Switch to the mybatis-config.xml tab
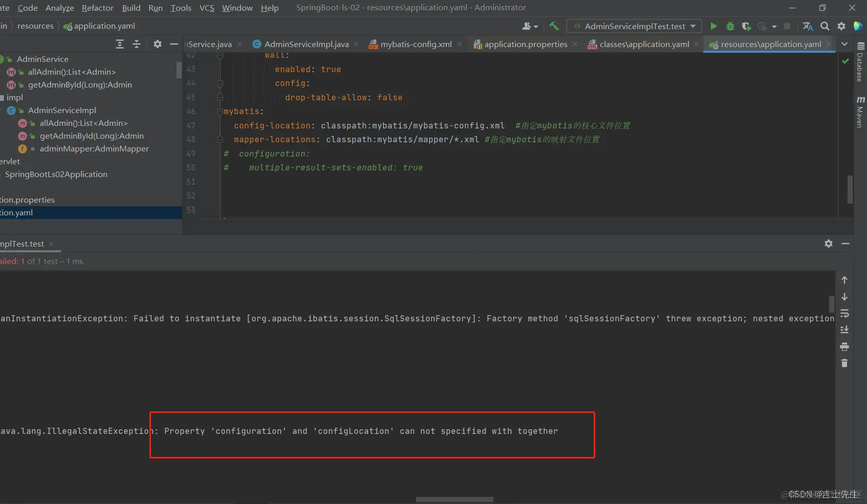 pos(416,45)
